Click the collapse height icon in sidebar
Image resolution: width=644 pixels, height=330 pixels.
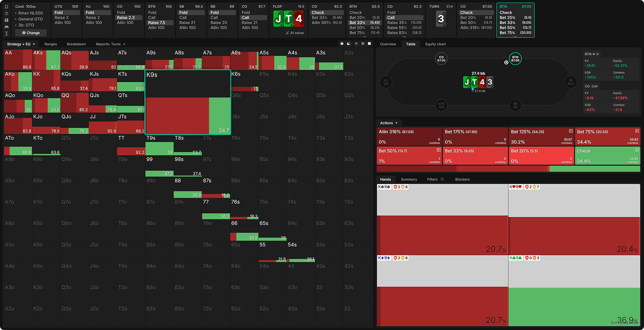(x=6, y=33)
